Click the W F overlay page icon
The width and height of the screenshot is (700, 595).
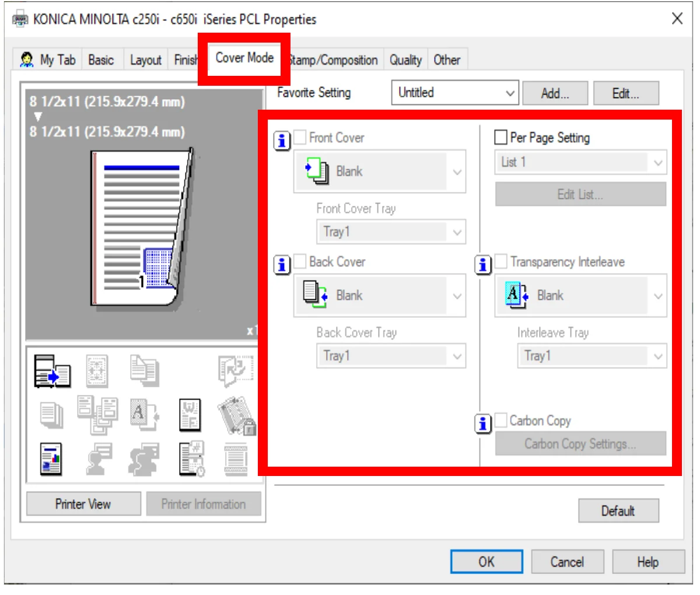pos(190,415)
